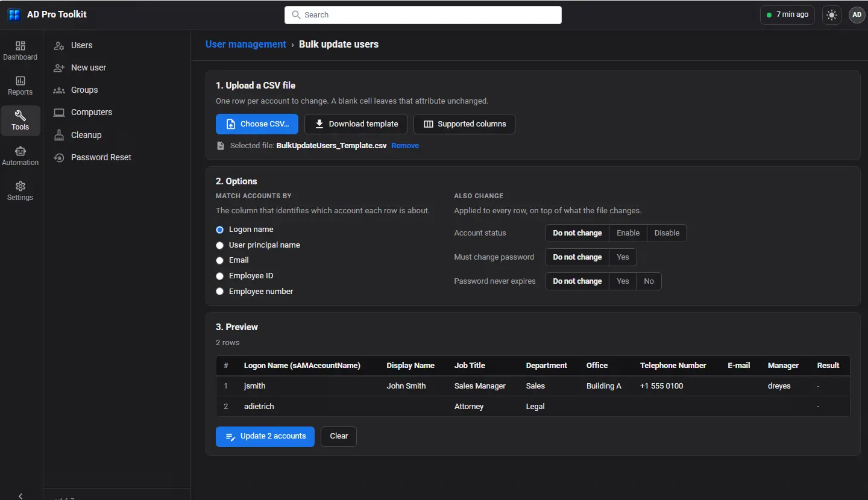868x500 pixels.
Task: Click the adietrich logon name cell
Action: click(259, 407)
